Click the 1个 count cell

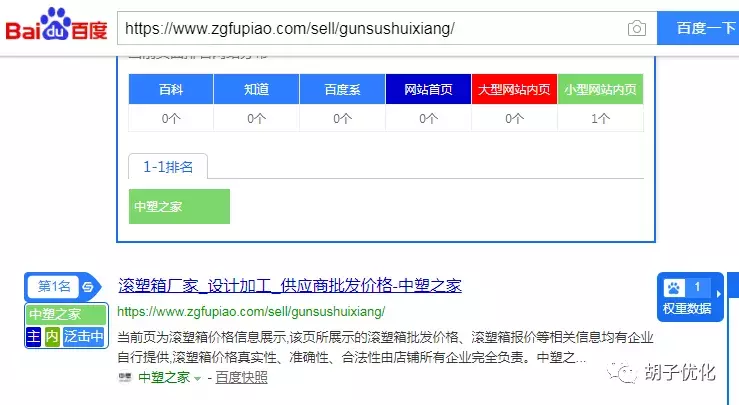tap(600, 118)
